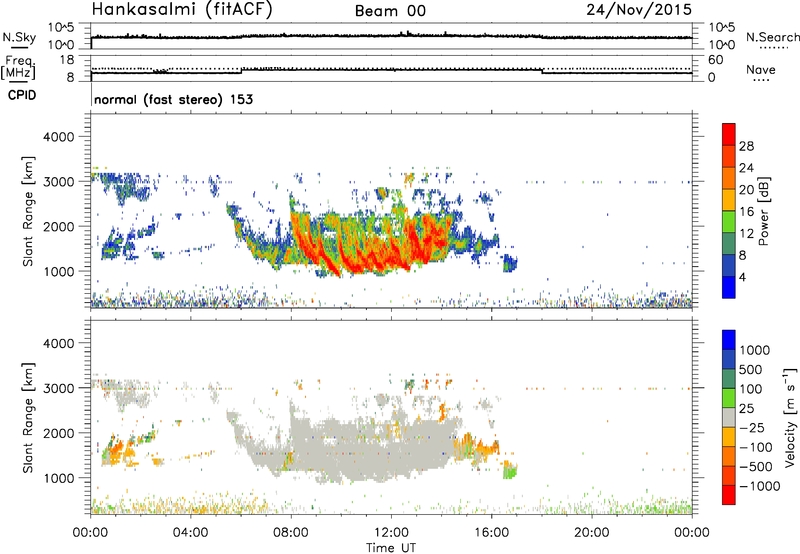Screen dimensions: 800x554
Task: Click the 'Time UT' axis title
Action: 391,547
